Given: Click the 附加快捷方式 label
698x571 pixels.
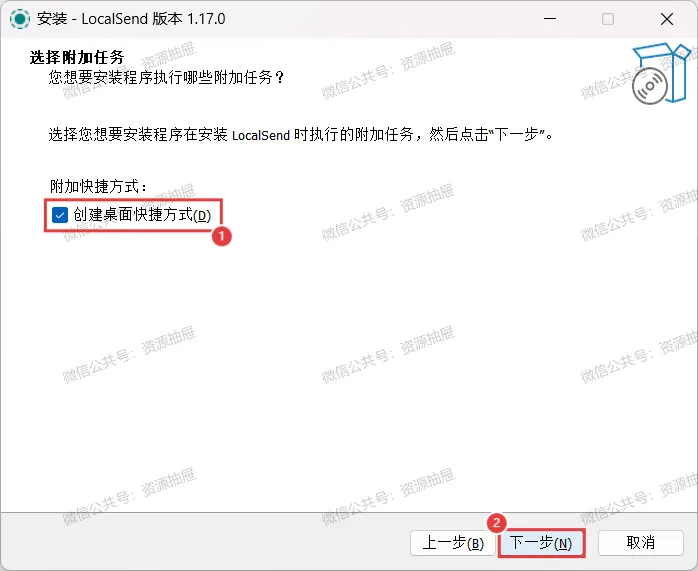Looking at the screenshot, I should [x=98, y=186].
